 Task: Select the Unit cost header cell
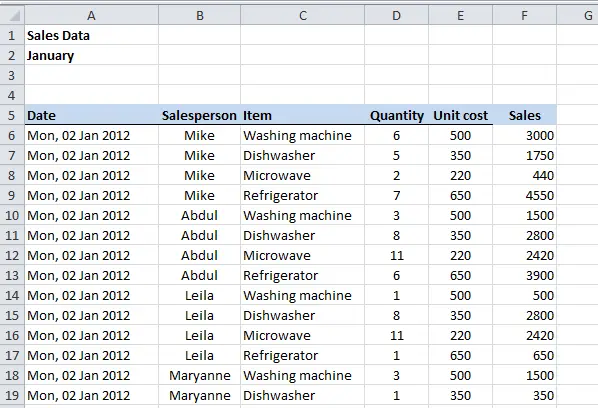pos(461,115)
